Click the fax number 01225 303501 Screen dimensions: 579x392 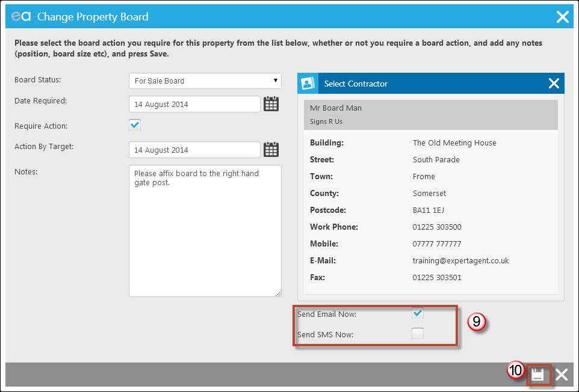(437, 277)
